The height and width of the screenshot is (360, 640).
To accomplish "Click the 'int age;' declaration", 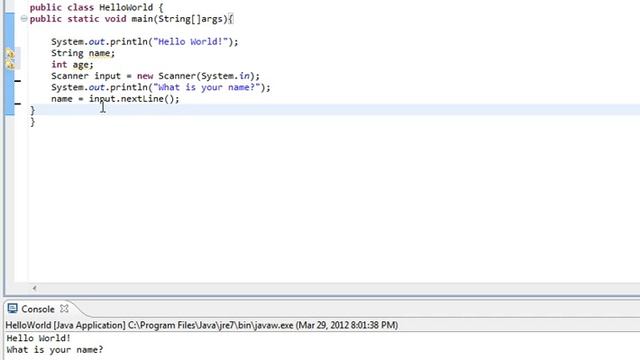I will (72, 64).
